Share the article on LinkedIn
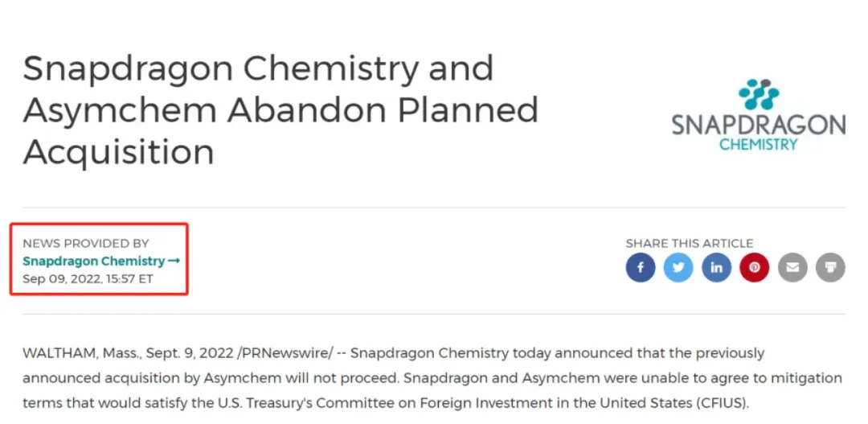The image size is (868, 424). click(x=716, y=267)
